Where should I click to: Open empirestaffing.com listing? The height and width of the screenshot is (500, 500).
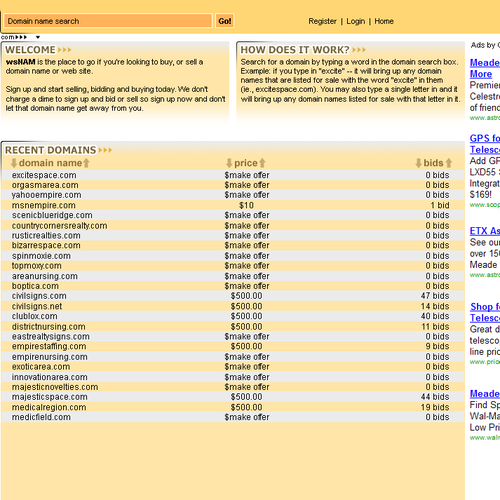pos(49,347)
